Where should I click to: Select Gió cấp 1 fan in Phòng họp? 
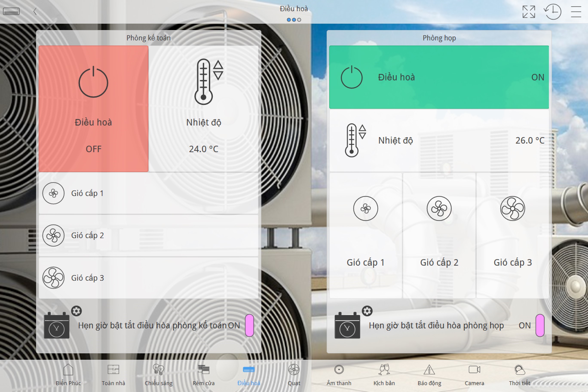[x=366, y=235]
